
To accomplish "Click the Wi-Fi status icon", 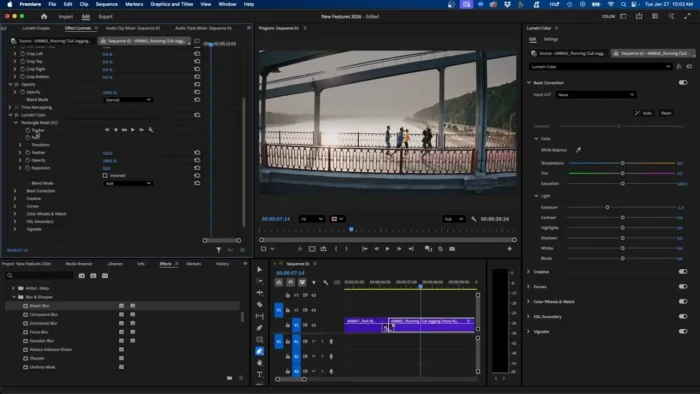I will coord(611,4).
